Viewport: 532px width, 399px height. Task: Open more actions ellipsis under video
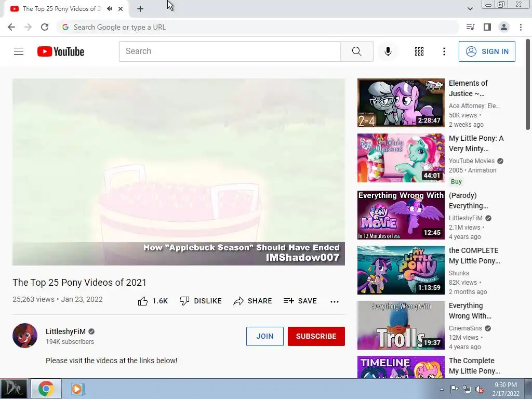pos(335,301)
